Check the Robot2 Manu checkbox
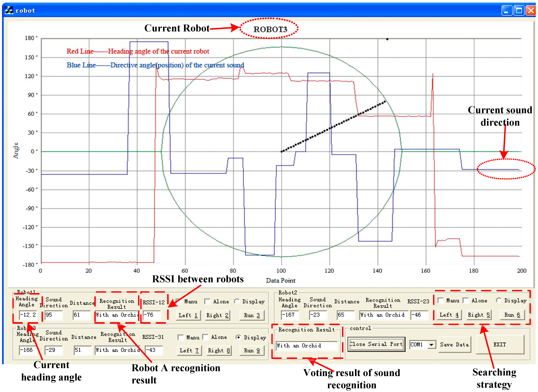 click(441, 301)
